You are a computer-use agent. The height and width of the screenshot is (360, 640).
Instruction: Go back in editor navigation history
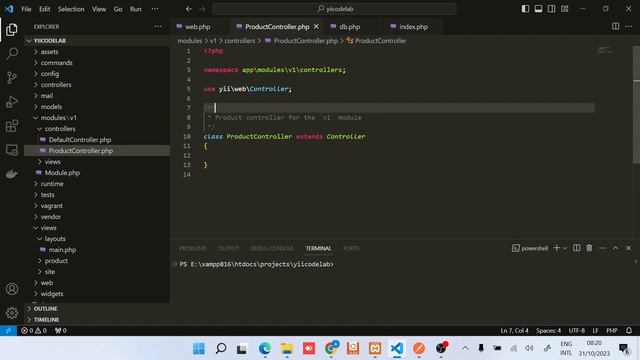pos(189,9)
